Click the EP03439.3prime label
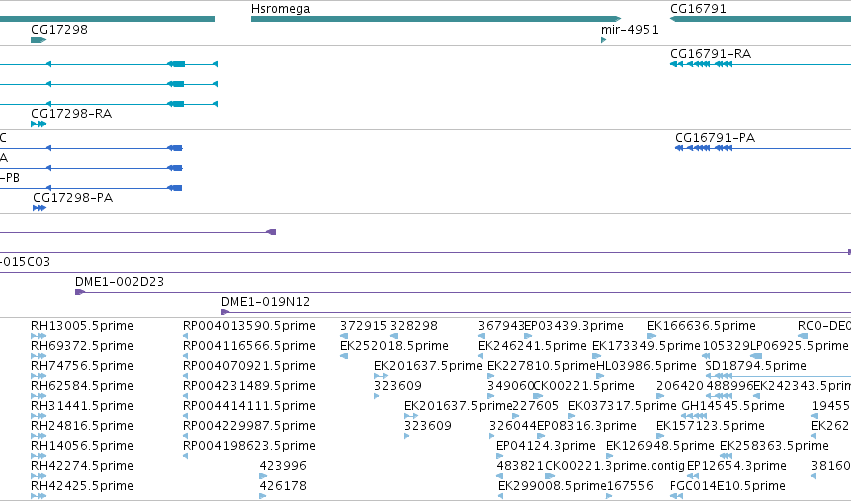This screenshot has height=501, width=851. 574,326
